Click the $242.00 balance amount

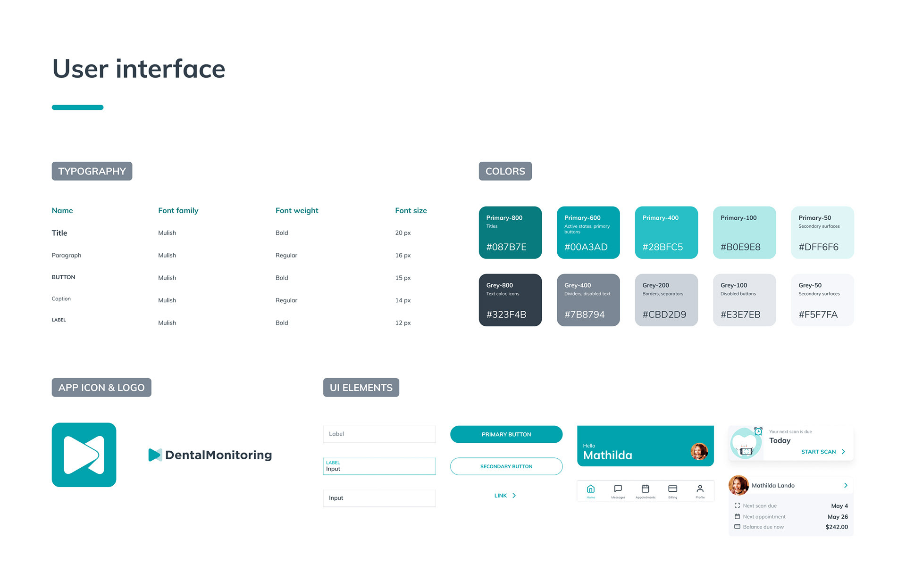(837, 527)
